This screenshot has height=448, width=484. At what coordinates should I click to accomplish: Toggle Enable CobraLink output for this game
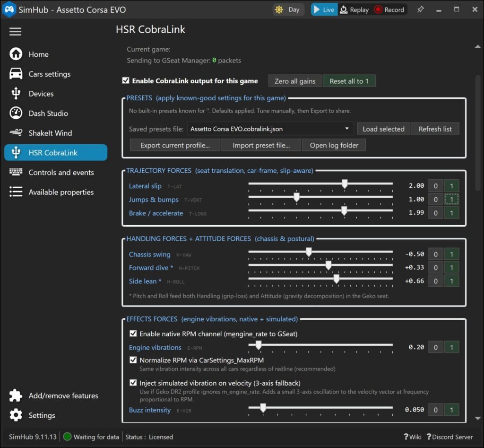tap(126, 80)
